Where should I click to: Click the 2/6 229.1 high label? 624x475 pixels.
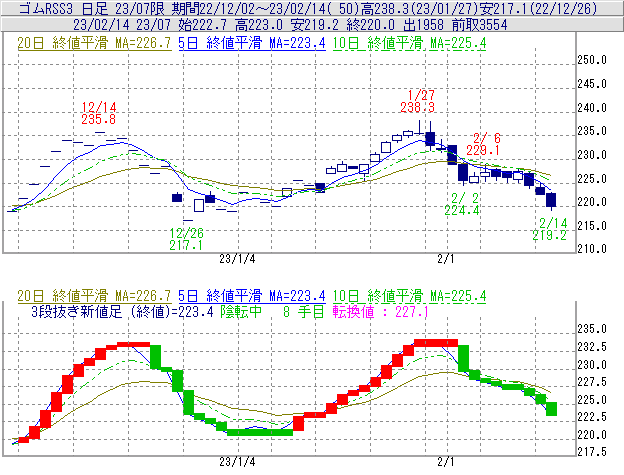pyautogui.click(x=483, y=144)
